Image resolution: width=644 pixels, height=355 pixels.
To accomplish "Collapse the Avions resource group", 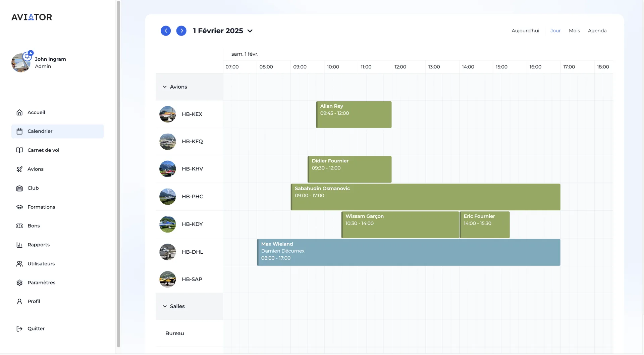I will [x=165, y=87].
